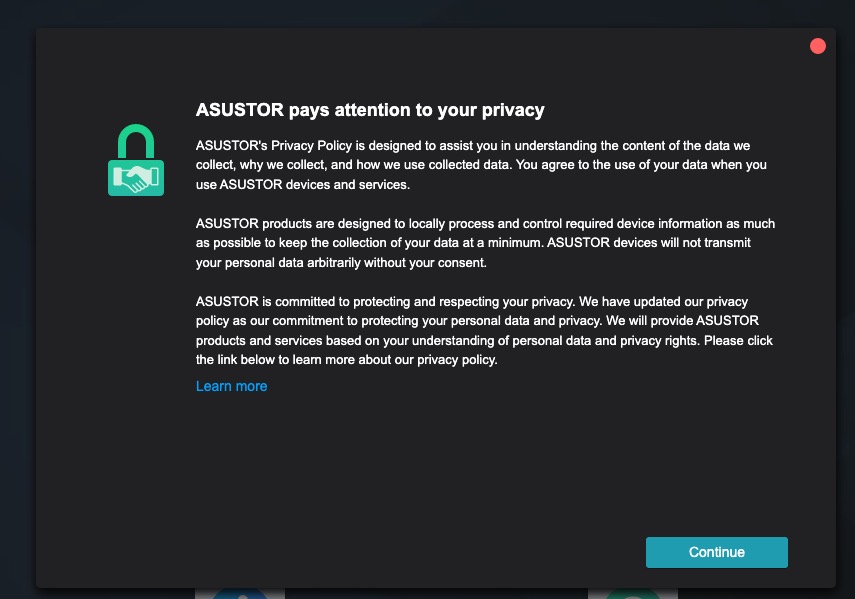The height and width of the screenshot is (599, 855).
Task: Click the 'ASUSTOR pays attention to your privacy' heading
Action: [370, 110]
